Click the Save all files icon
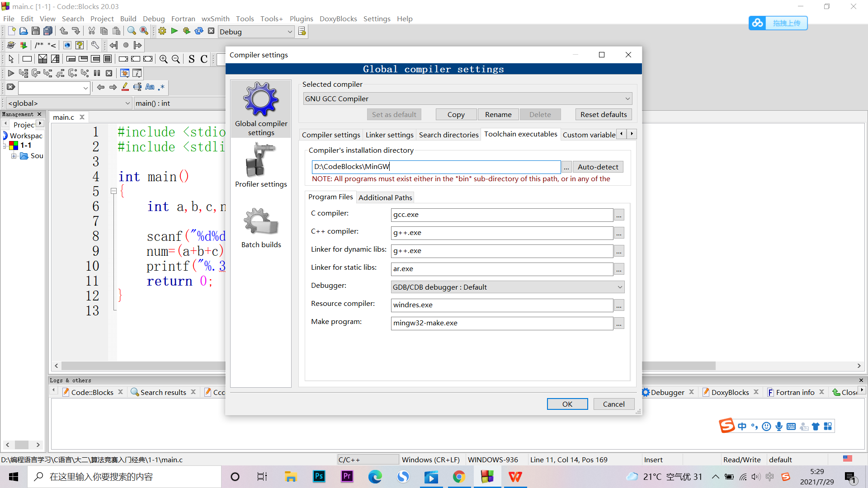Image resolution: width=868 pixels, height=488 pixels. pos(48,31)
